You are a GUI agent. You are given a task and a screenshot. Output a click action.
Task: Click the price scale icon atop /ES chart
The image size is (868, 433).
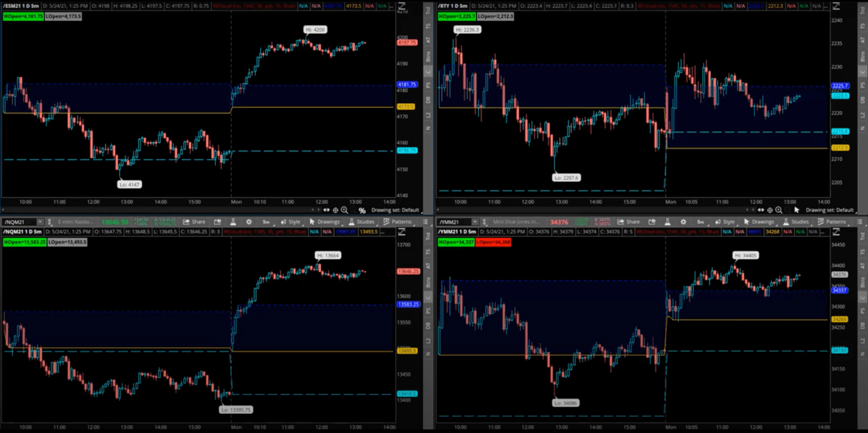tap(402, 6)
